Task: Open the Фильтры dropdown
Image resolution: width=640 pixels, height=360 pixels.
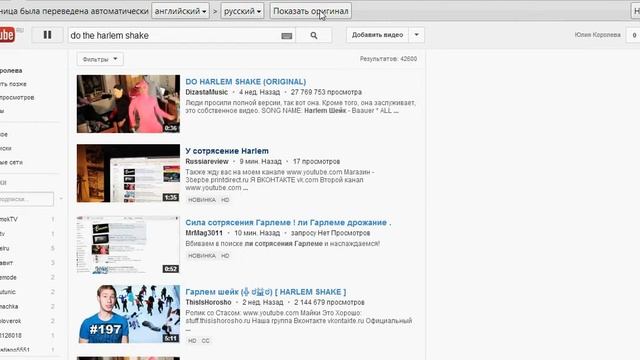Action: click(x=100, y=59)
